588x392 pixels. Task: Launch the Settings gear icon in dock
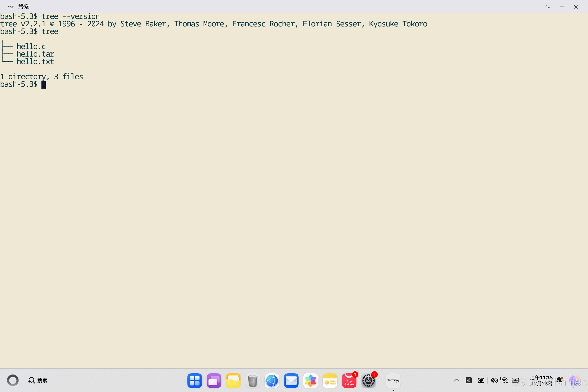tap(368, 380)
